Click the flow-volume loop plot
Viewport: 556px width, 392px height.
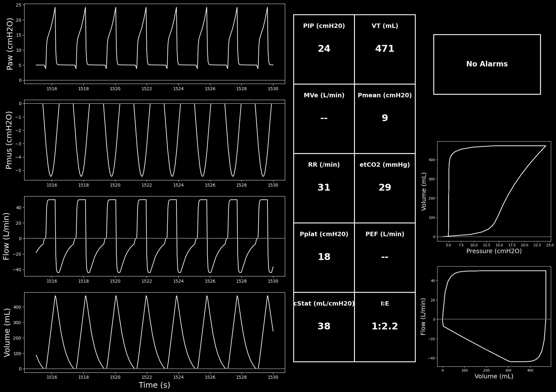[x=494, y=316]
